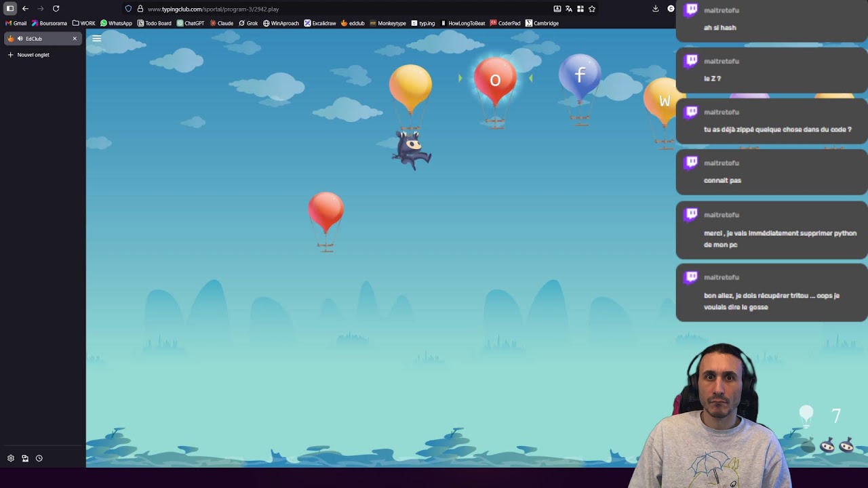Open CoderPad bookmark
Screen dimensions: 868x488
coord(505,23)
